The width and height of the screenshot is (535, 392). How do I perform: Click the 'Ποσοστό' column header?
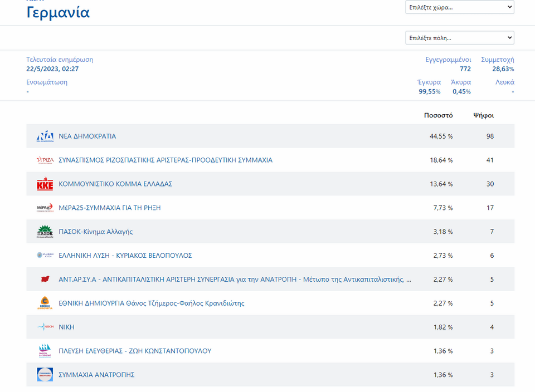tap(438, 115)
